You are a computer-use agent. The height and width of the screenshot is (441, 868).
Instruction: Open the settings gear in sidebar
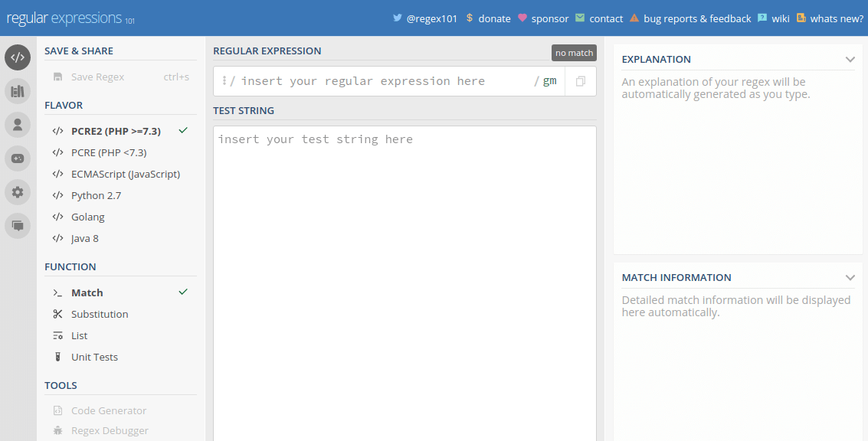tap(17, 192)
